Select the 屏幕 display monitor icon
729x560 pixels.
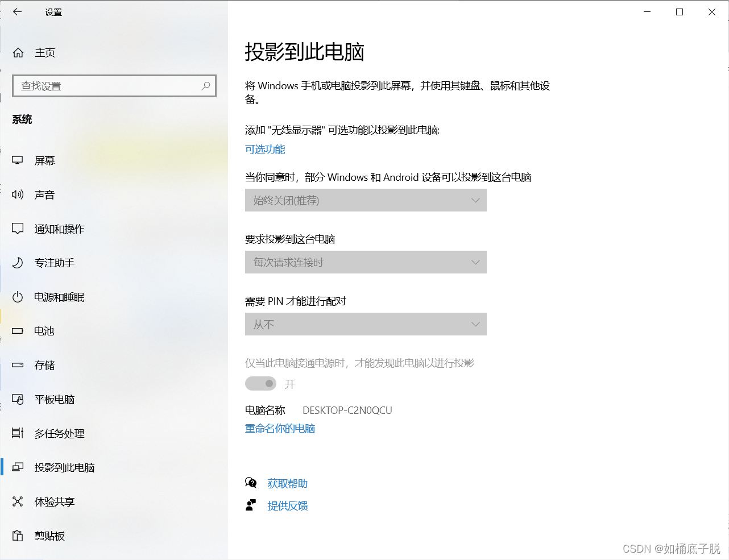(18, 161)
